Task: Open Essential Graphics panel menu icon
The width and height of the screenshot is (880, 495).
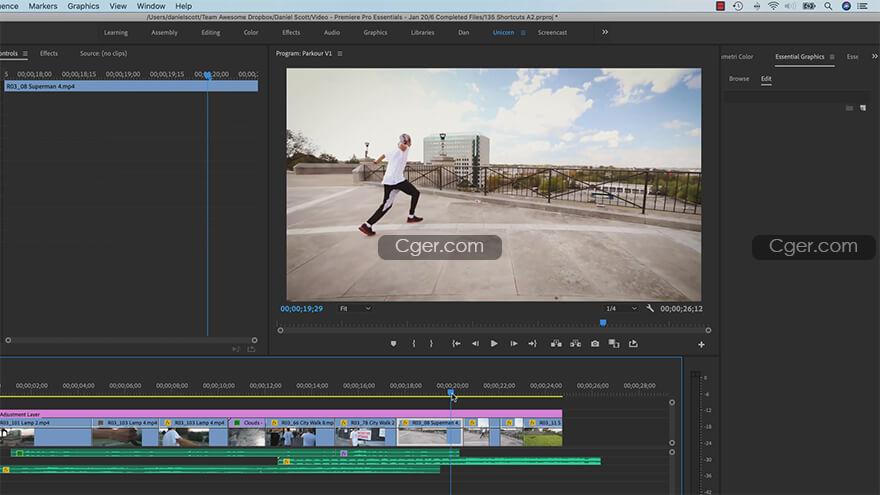Action: (832, 57)
